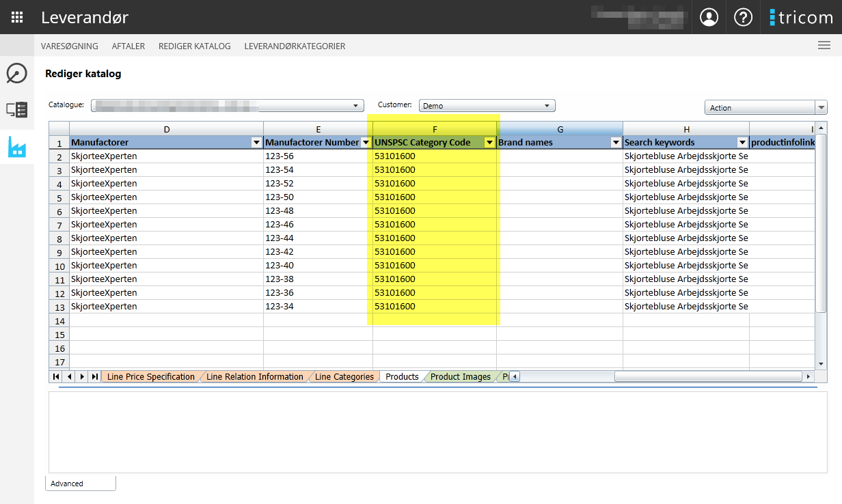Select column E header
Viewport: 842px width, 504px height.
pyautogui.click(x=318, y=129)
